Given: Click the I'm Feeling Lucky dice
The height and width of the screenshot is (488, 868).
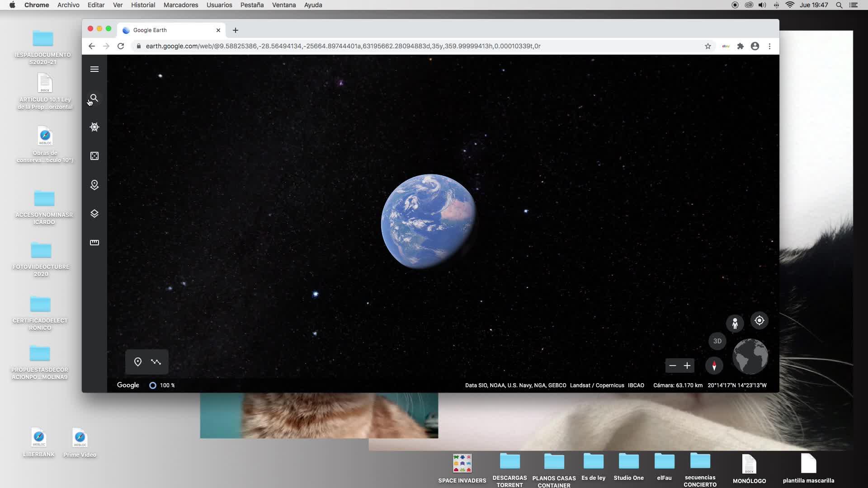Looking at the screenshot, I should pyautogui.click(x=94, y=156).
